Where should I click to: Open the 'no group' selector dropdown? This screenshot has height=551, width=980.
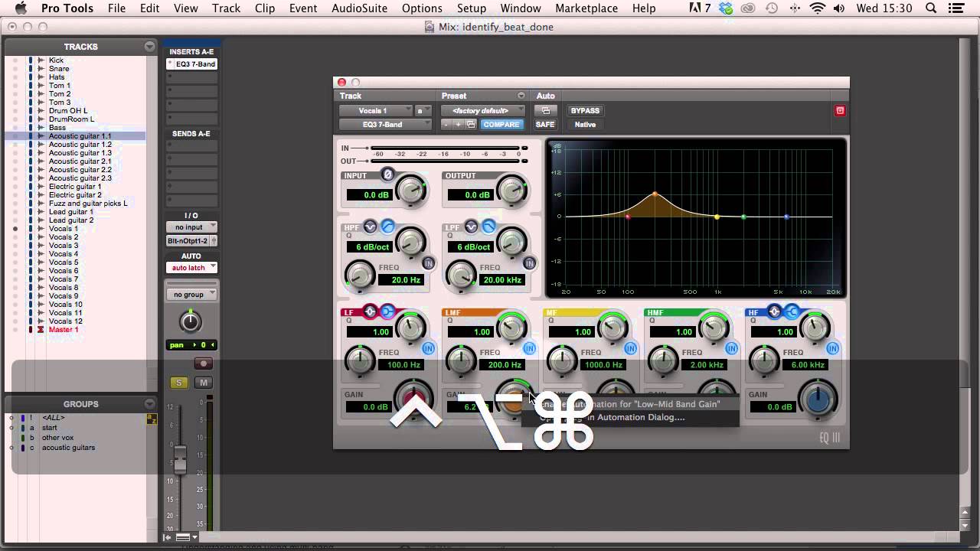coord(191,295)
